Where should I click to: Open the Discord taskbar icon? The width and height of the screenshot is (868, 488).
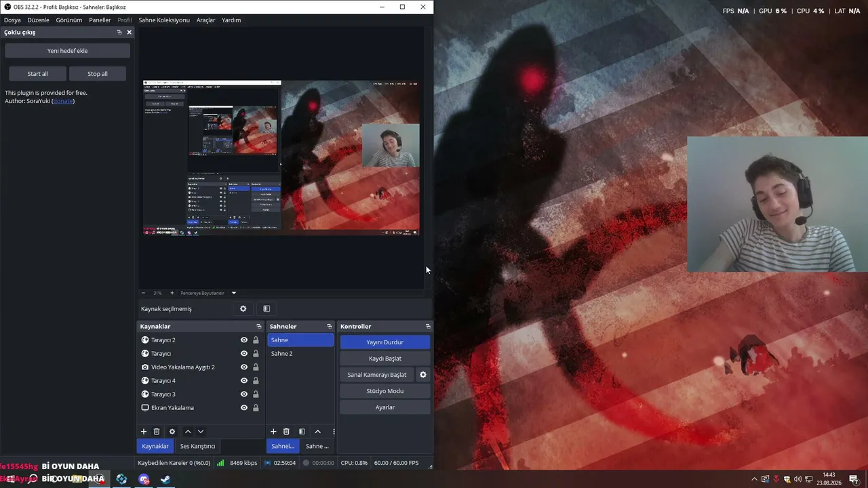point(144,479)
